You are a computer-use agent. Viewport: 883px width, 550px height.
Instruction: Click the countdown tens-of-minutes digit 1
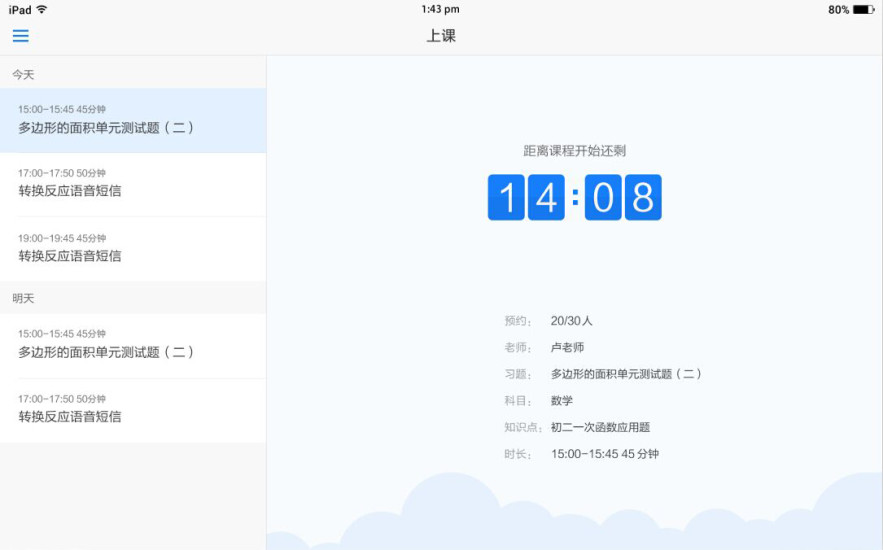[506, 197]
